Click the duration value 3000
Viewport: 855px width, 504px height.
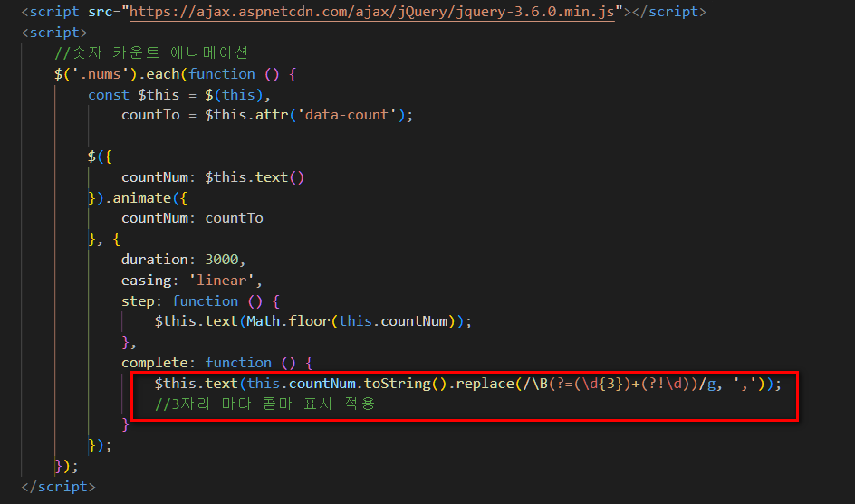pos(221,260)
